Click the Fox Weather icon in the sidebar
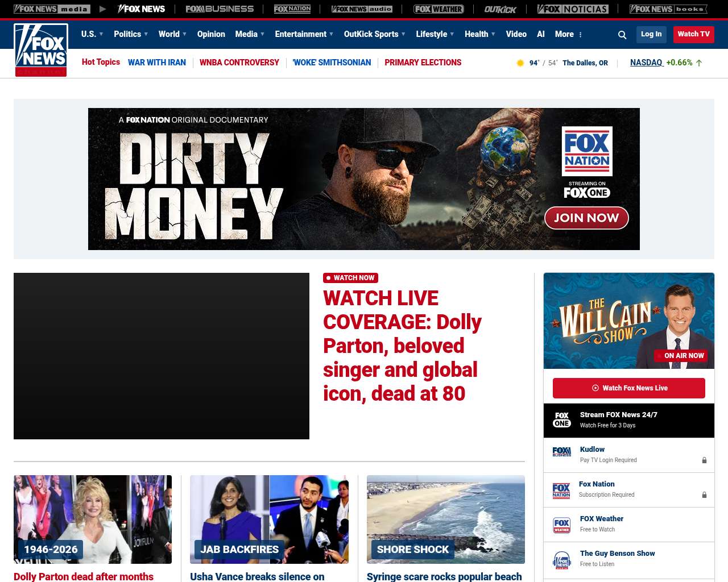The width and height of the screenshot is (728, 582). point(561,525)
